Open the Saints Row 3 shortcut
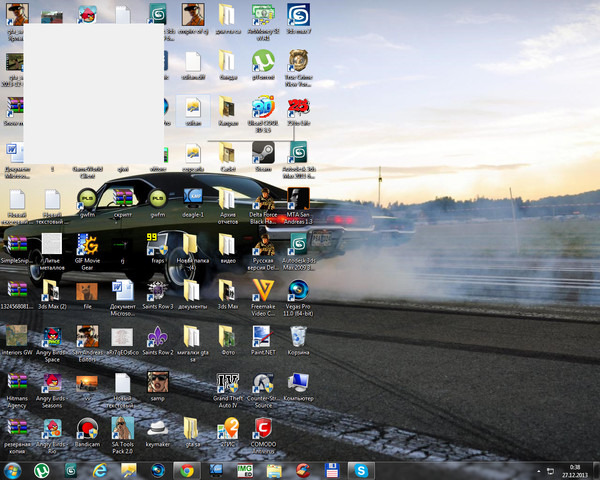The image size is (600, 480). pos(157,291)
